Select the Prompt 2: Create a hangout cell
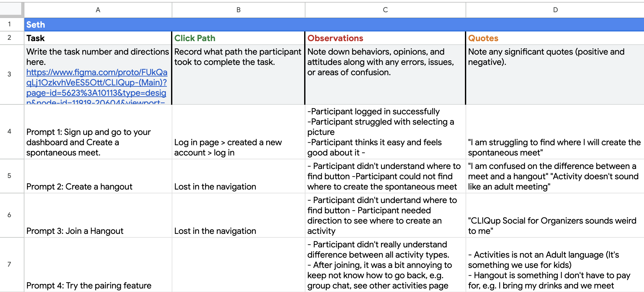 tap(98, 176)
